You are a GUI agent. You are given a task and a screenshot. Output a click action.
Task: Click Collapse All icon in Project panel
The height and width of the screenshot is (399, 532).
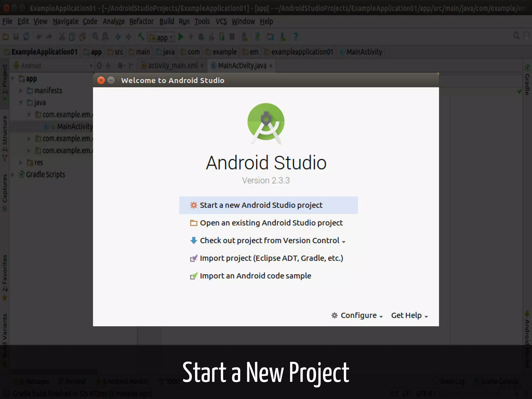[108, 65]
